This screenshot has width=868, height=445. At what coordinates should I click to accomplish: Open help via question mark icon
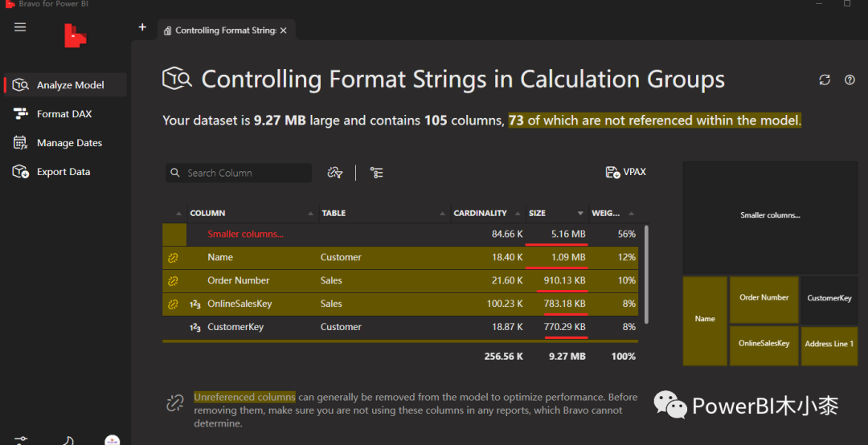(x=850, y=80)
